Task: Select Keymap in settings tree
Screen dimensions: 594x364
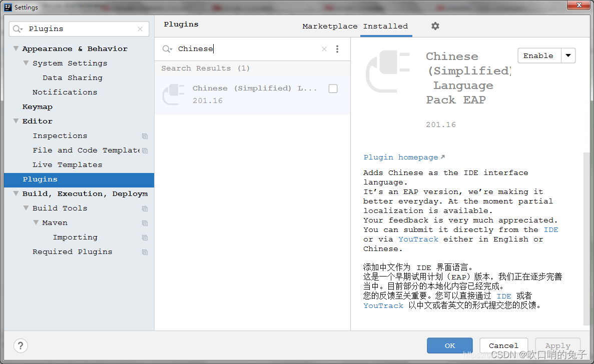Action: (38, 106)
